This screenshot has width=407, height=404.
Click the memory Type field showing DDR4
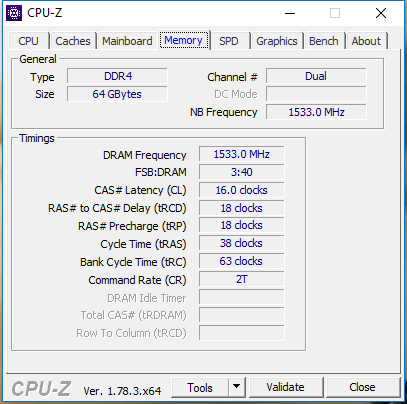tap(117, 76)
